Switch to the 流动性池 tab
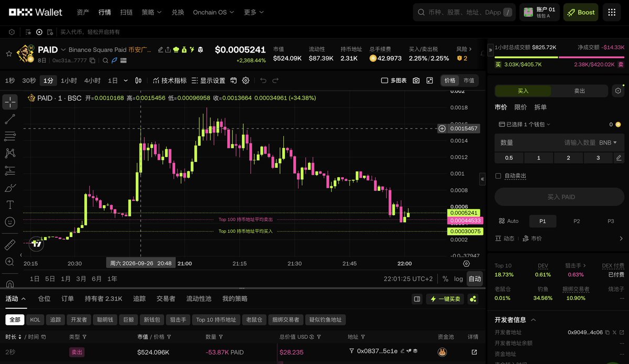 click(x=199, y=298)
